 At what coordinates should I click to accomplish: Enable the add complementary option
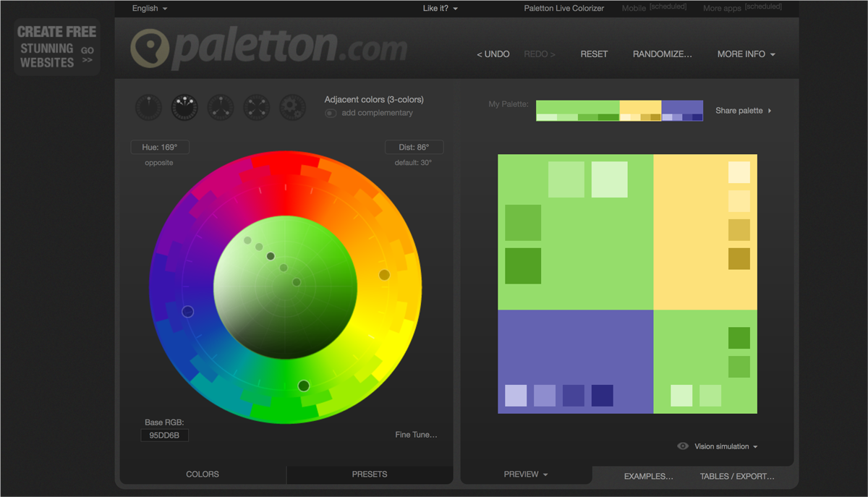click(x=330, y=113)
